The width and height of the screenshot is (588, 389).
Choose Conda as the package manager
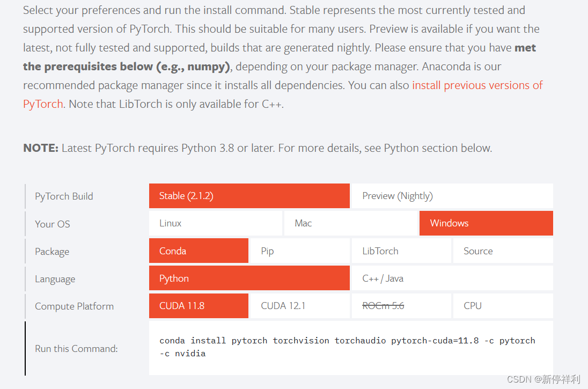(x=199, y=251)
